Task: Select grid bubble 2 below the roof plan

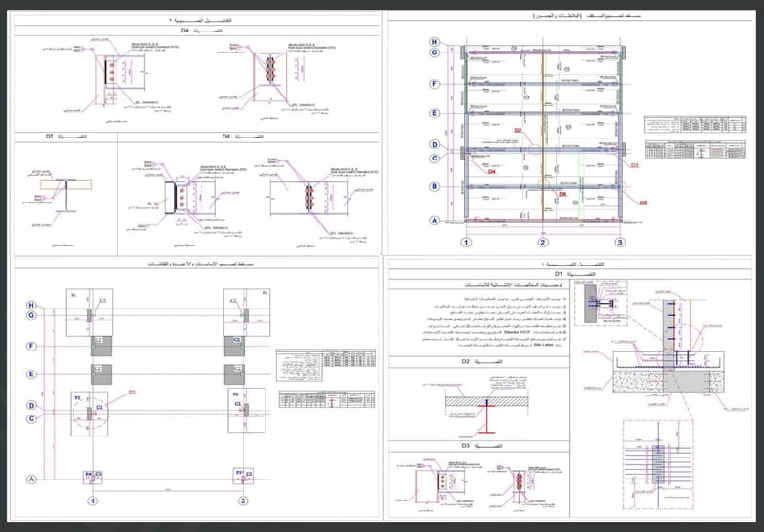Action: point(541,243)
